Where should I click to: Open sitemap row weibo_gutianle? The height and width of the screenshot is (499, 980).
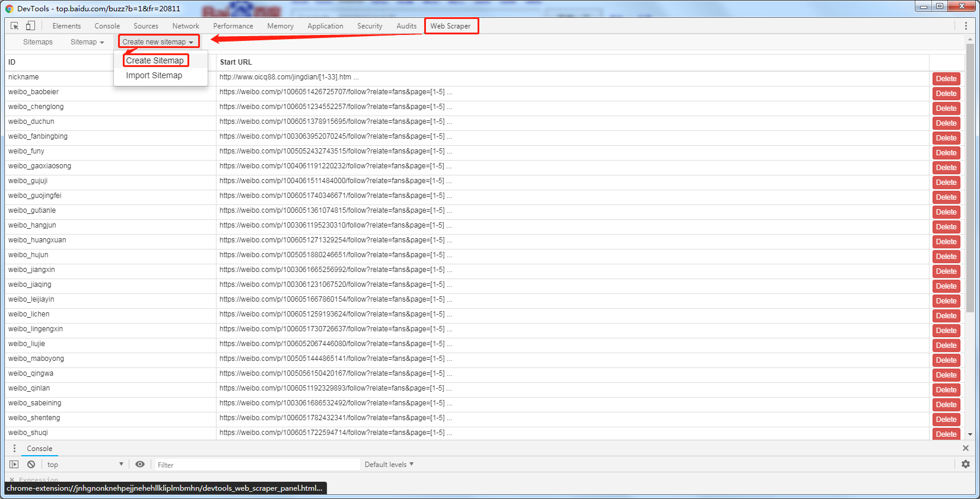485,212
